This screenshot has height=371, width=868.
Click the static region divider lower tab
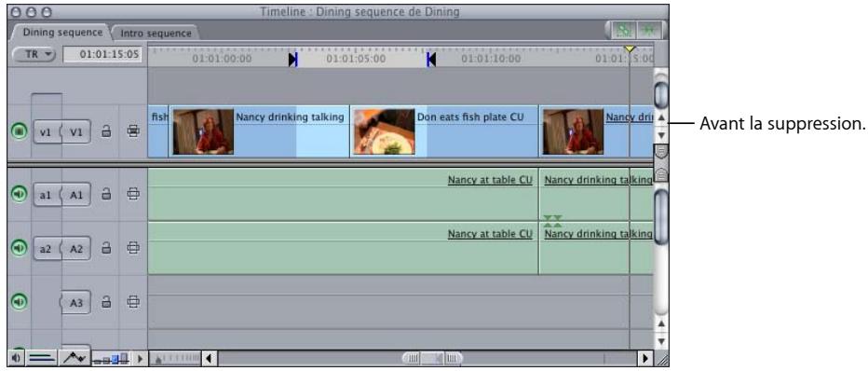click(661, 174)
